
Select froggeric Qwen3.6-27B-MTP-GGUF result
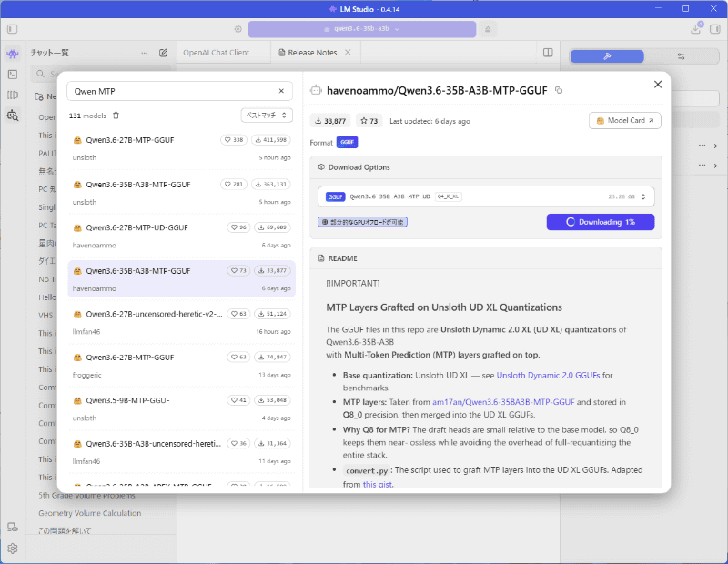click(181, 366)
